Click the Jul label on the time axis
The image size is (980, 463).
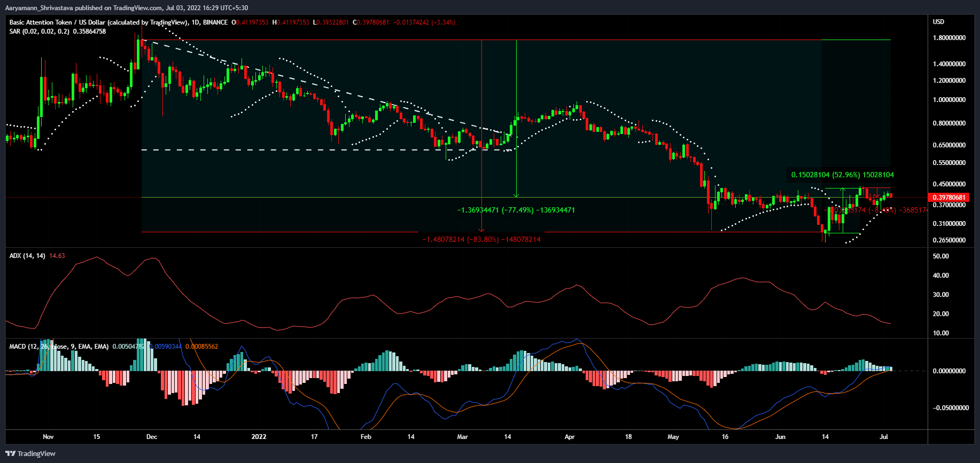pyautogui.click(x=884, y=437)
